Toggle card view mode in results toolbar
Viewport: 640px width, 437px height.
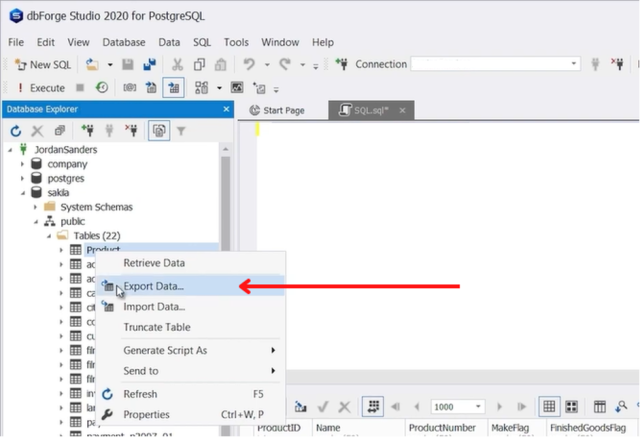(x=571, y=407)
